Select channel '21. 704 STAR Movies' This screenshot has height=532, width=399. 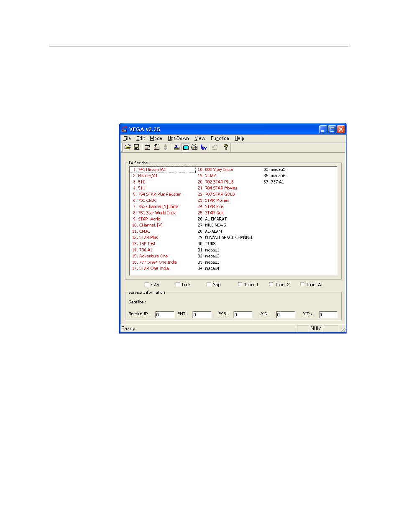tap(217, 188)
